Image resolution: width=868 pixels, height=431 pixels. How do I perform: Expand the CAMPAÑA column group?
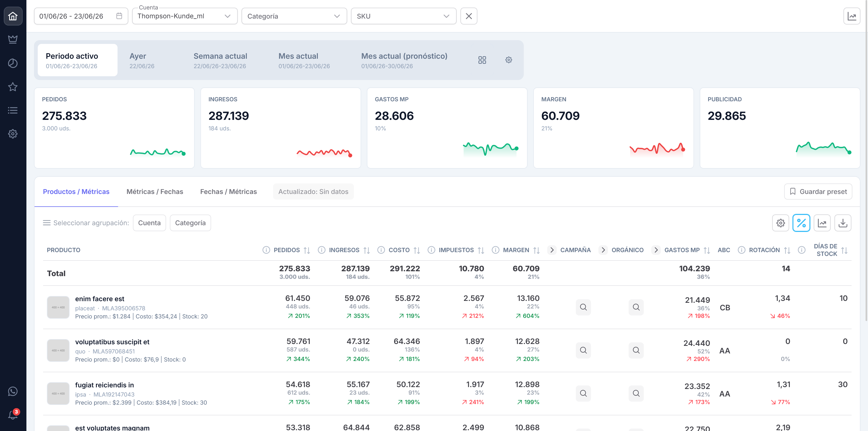552,250
